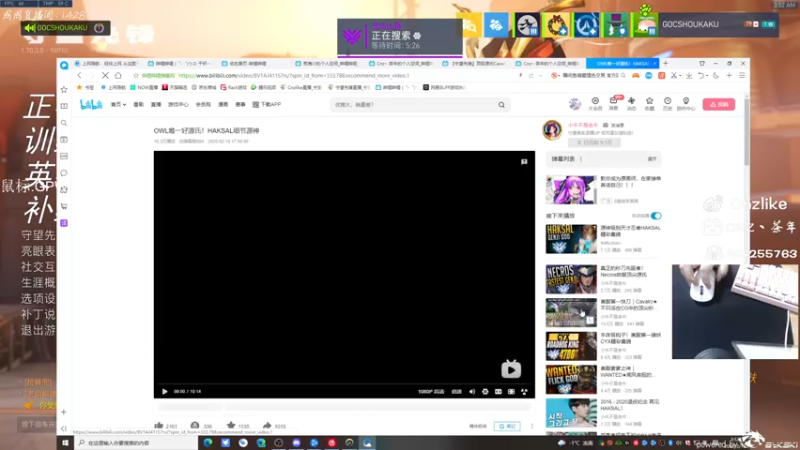Open the Windows Start button
800x450 pixels.
(x=65, y=442)
